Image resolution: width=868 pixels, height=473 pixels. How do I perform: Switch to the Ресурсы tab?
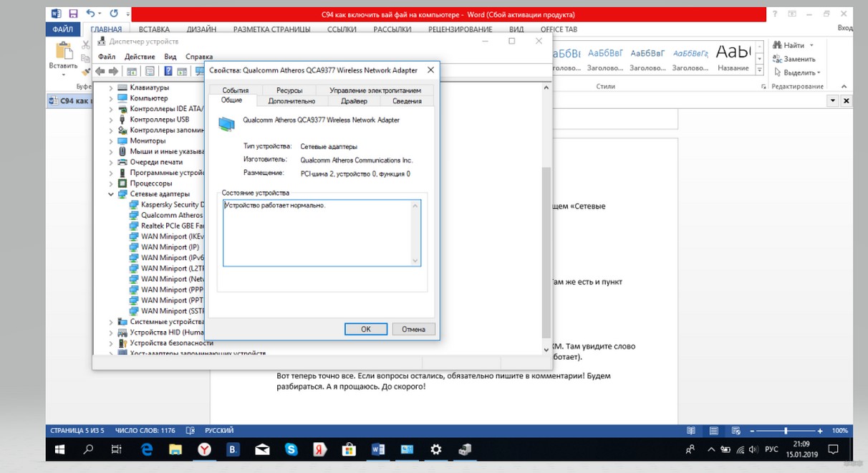point(289,90)
